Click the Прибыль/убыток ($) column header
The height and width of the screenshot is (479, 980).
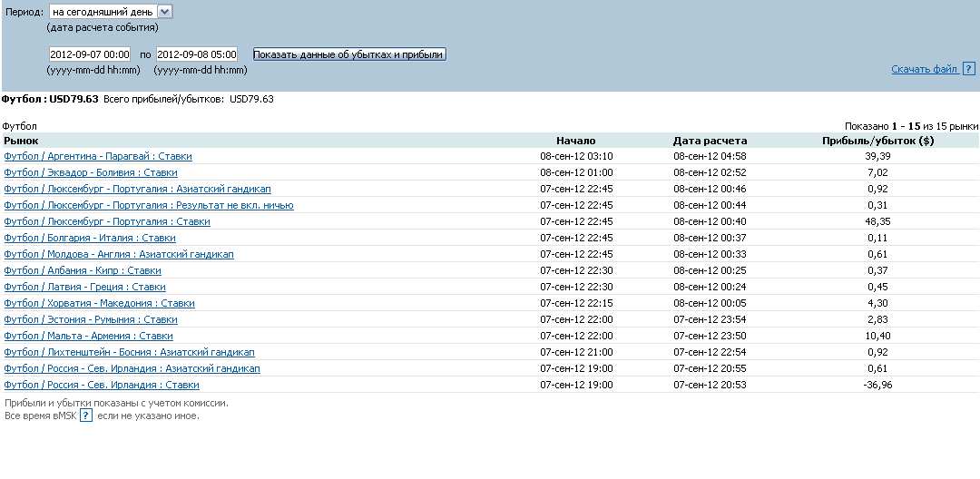click(878, 141)
